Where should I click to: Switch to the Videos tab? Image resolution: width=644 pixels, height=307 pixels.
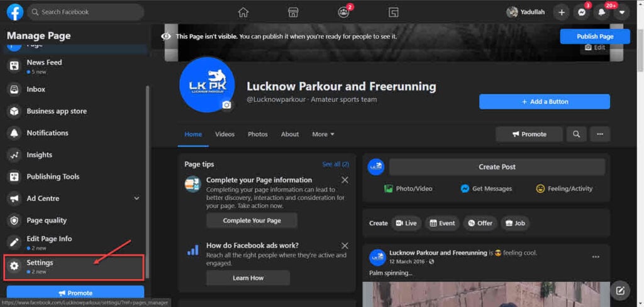(225, 134)
